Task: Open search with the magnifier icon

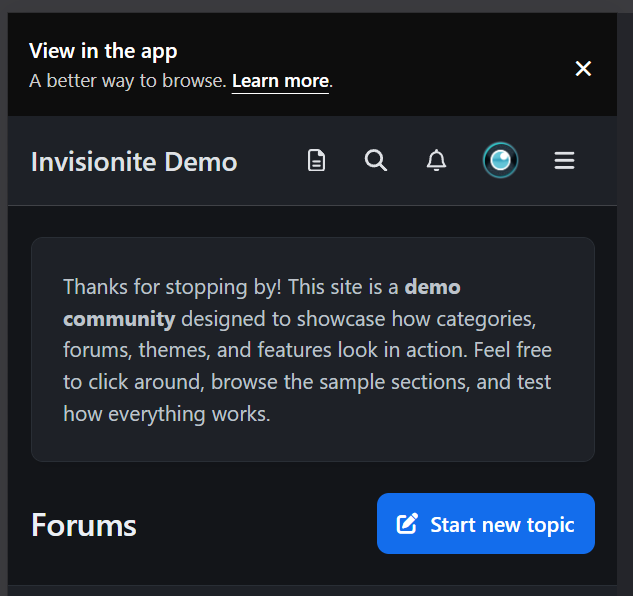Action: [x=375, y=160]
